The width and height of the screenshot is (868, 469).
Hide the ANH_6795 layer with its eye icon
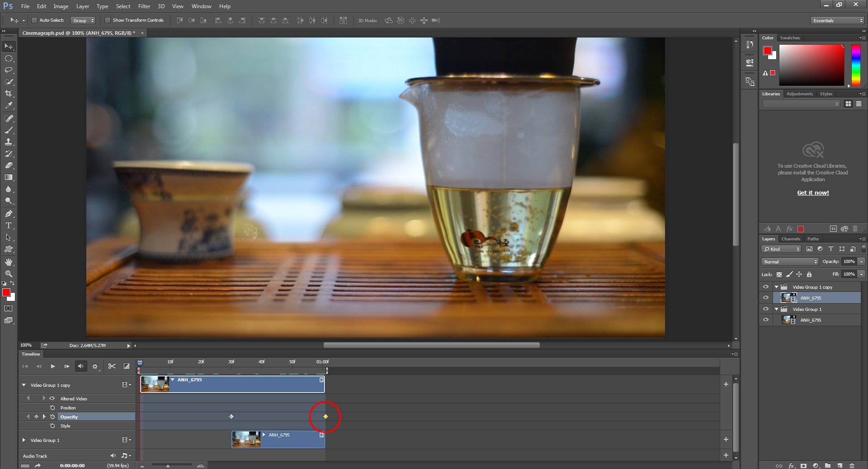click(766, 298)
